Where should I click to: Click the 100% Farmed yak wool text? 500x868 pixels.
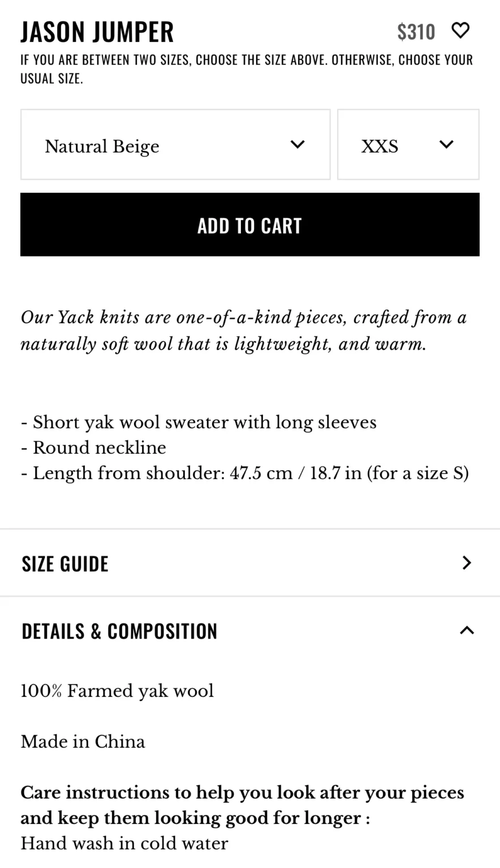[x=117, y=691]
